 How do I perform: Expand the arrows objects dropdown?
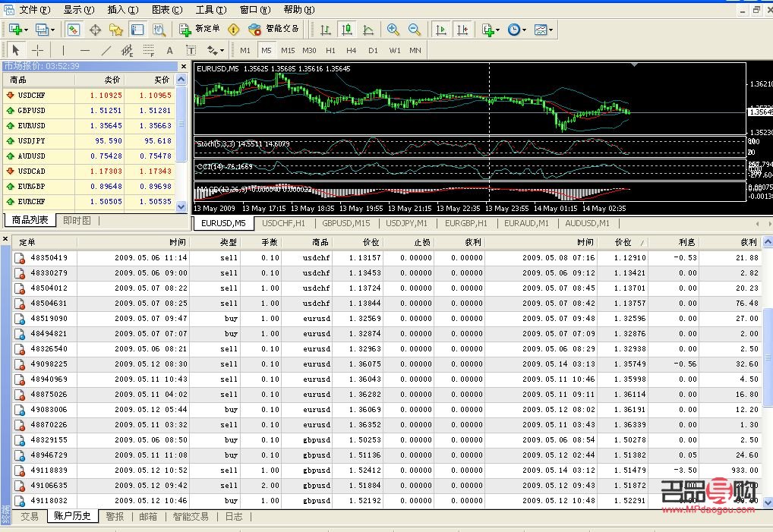(x=222, y=50)
